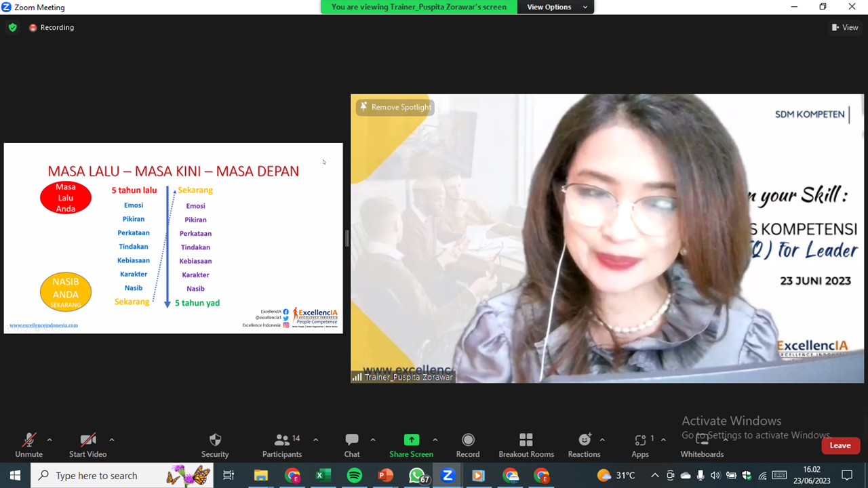Viewport: 868px width, 488px height.
Task: Open Excel from the taskbar
Action: (x=323, y=475)
